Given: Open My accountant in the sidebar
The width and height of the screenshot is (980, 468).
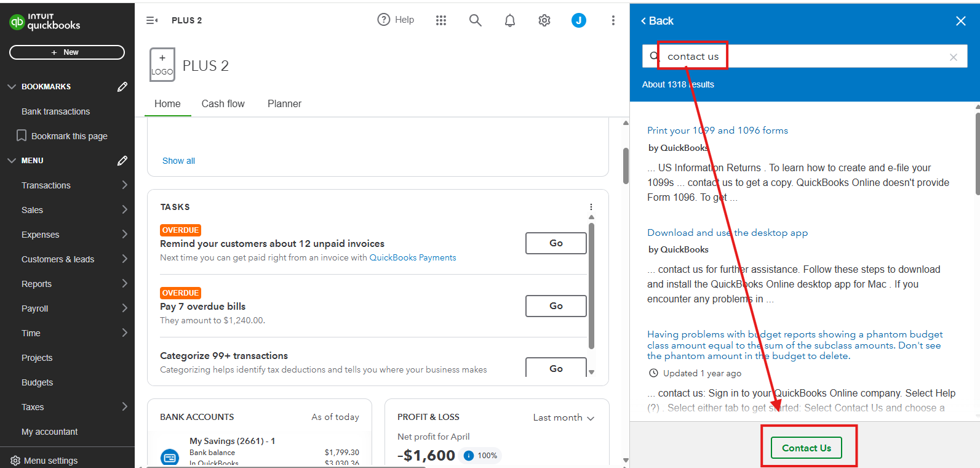Looking at the screenshot, I should click(49, 432).
